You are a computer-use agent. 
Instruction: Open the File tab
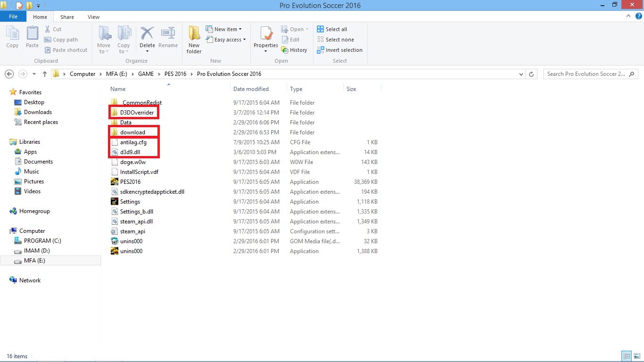tap(13, 16)
